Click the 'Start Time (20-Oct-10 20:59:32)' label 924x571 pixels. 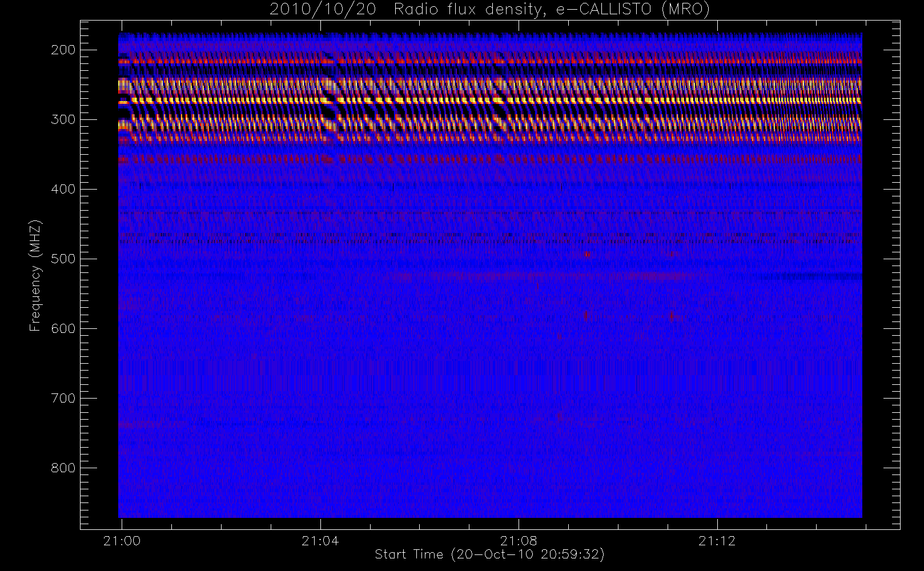coord(489,554)
